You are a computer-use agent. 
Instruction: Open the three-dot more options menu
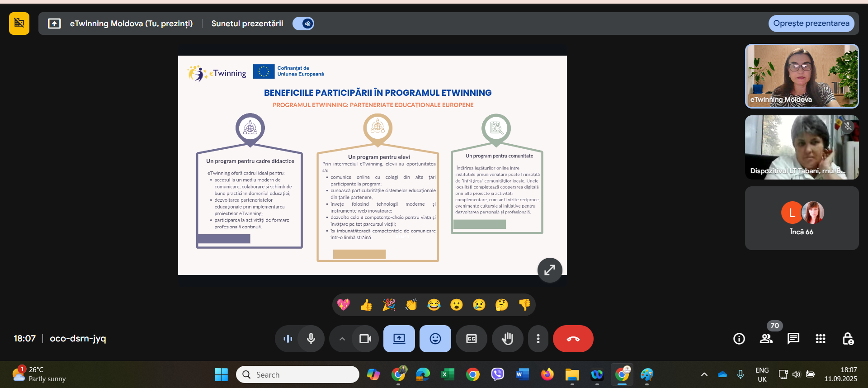pyautogui.click(x=538, y=339)
